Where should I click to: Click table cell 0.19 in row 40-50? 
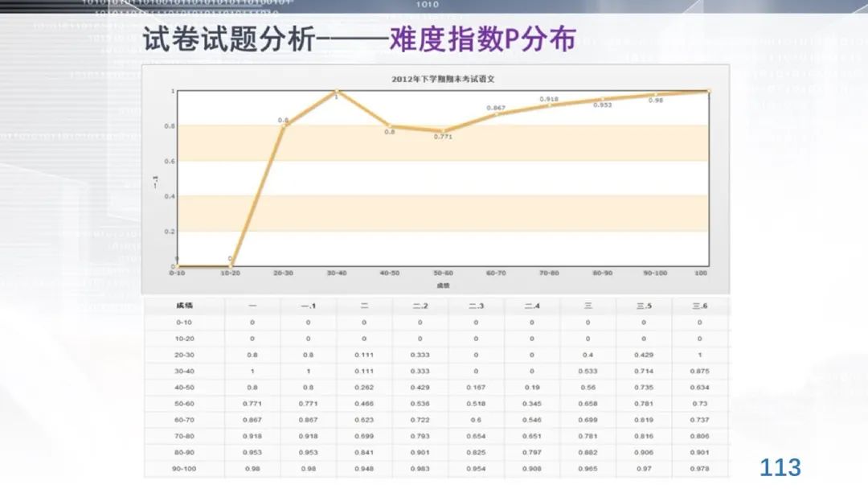click(x=532, y=388)
